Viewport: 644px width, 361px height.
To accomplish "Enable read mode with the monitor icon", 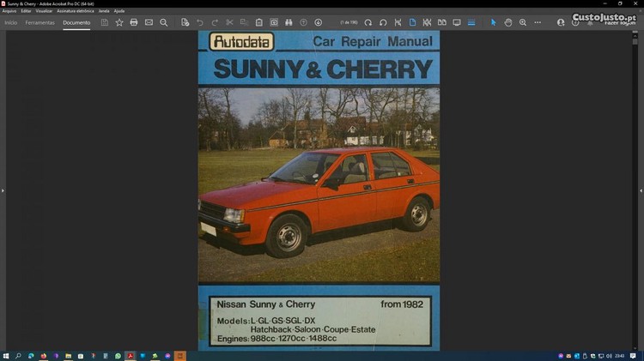I will tap(457, 22).
